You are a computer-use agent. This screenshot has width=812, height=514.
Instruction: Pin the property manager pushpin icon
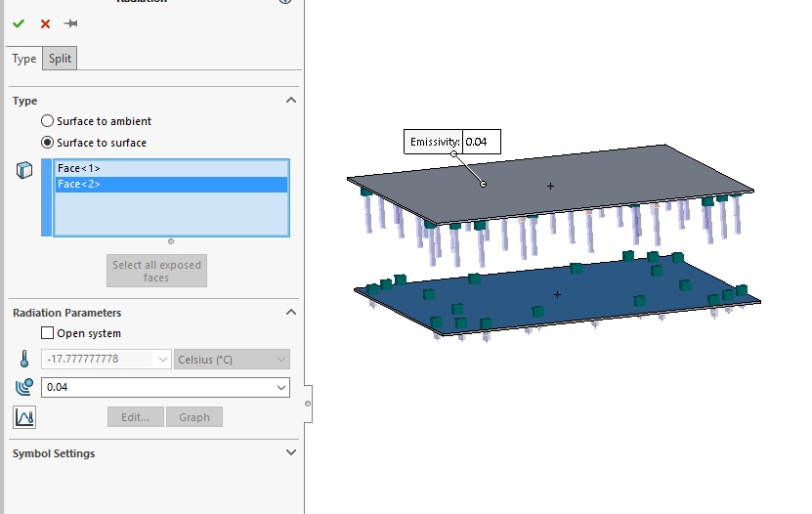click(70, 23)
